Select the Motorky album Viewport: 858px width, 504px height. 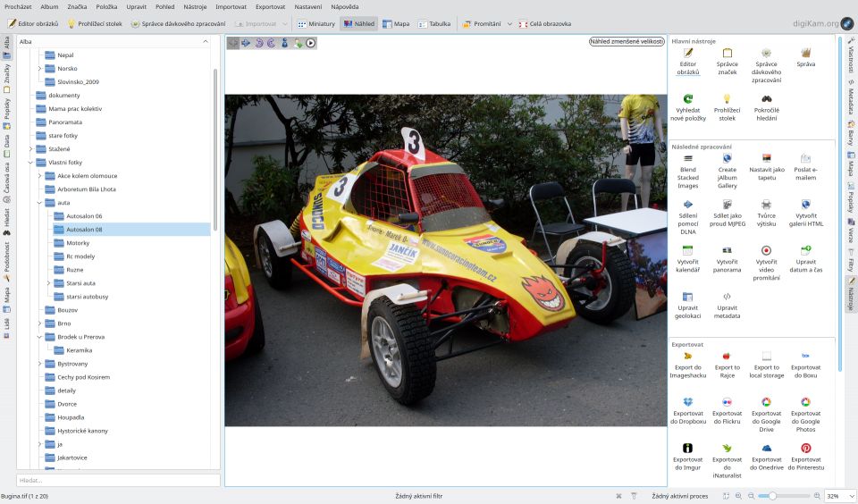click(78, 243)
